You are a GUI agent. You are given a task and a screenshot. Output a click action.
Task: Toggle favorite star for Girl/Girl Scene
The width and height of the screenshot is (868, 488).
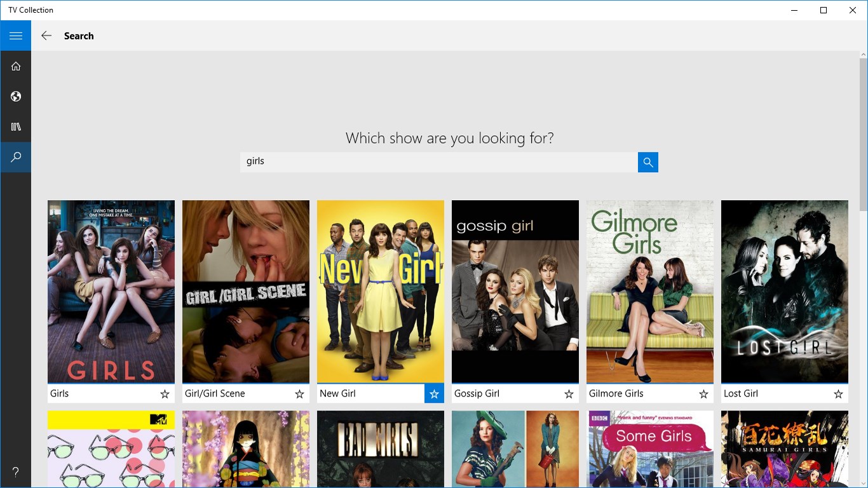point(299,394)
